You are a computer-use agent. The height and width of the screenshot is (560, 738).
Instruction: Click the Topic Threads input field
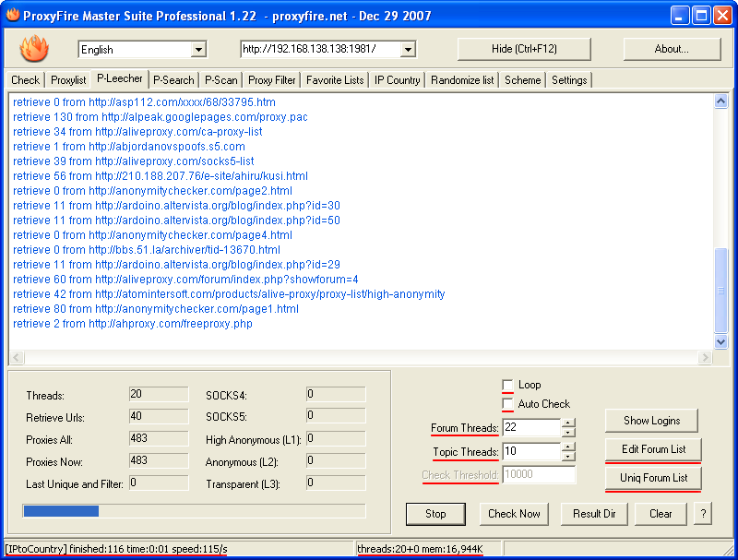[x=531, y=452]
